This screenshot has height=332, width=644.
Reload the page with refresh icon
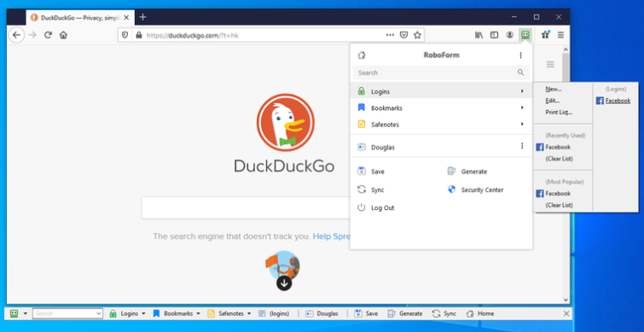tap(48, 35)
